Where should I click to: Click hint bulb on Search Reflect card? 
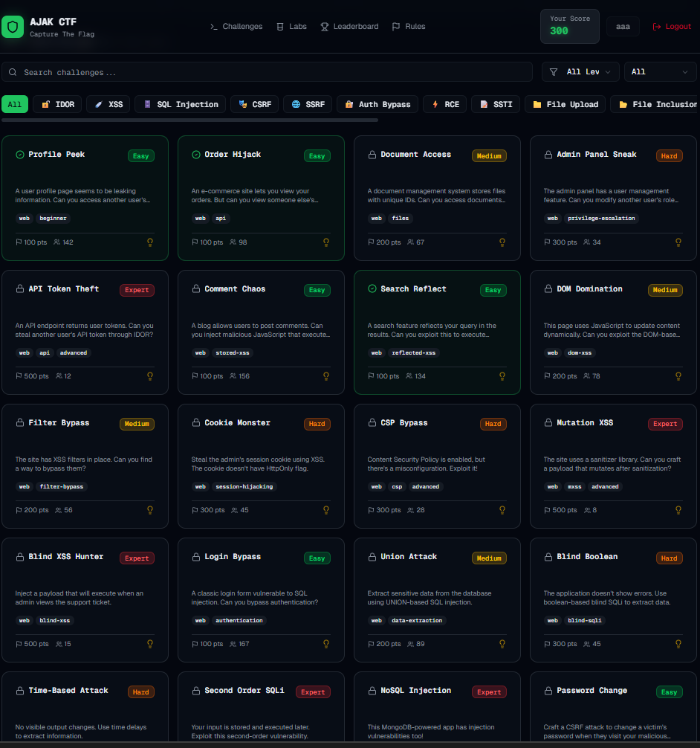click(x=502, y=376)
